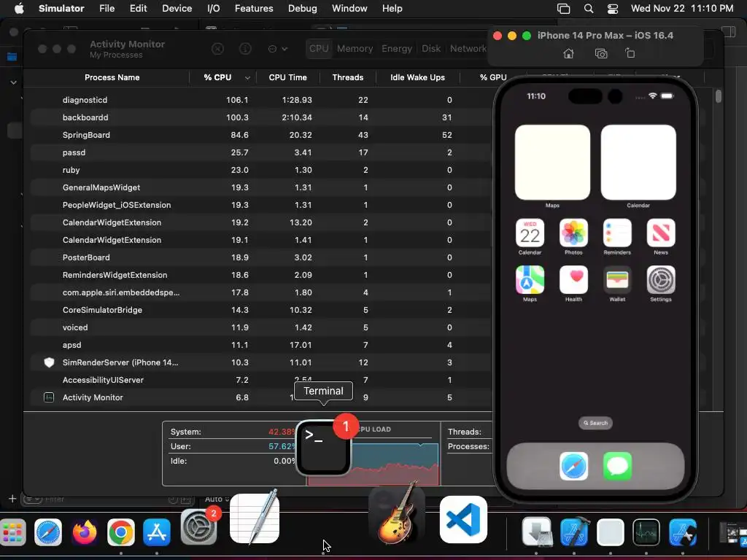This screenshot has height=560, width=747.
Task: Open Settings app in the simulator
Action: coord(661,280)
